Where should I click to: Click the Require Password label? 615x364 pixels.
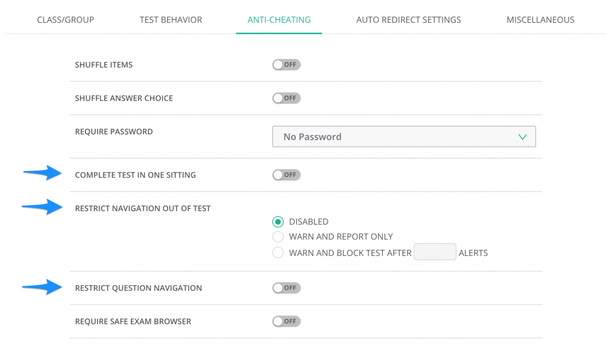tap(114, 132)
